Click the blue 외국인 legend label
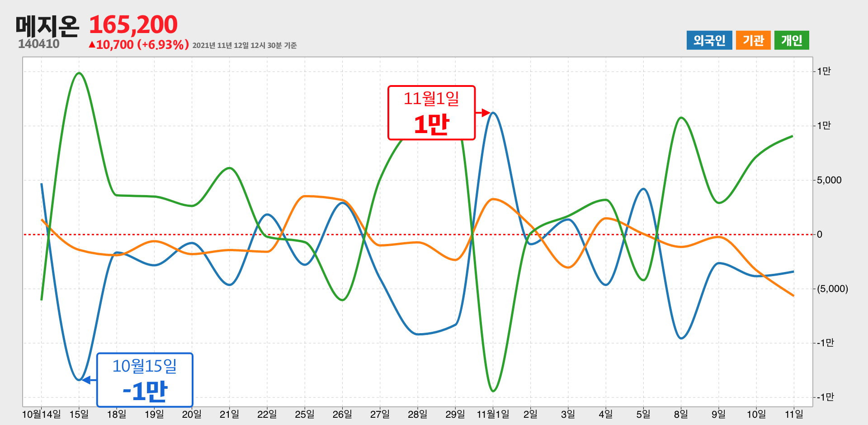Viewport: 868px width, 425px height. (709, 40)
